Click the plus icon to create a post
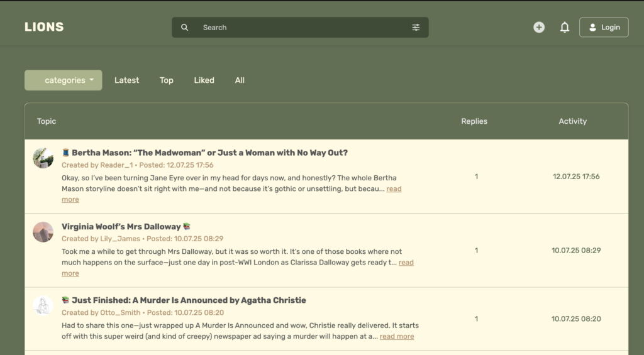Screen dimensions: 644x355 [539, 28]
